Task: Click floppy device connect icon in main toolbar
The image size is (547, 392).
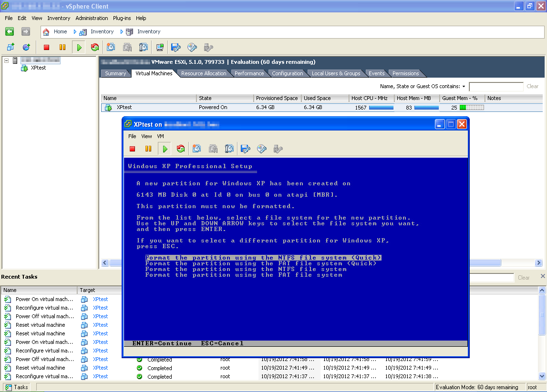Action: (176, 47)
